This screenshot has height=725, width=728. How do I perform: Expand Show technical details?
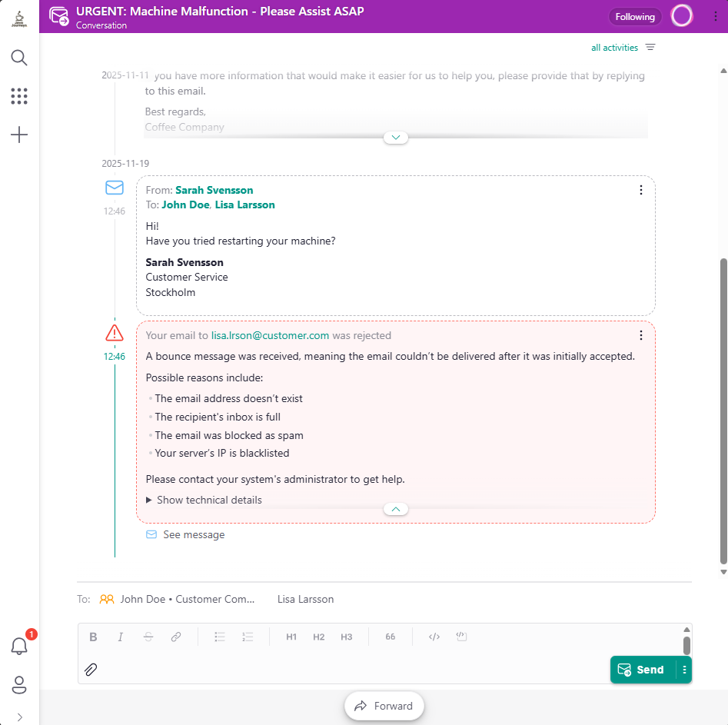point(204,500)
